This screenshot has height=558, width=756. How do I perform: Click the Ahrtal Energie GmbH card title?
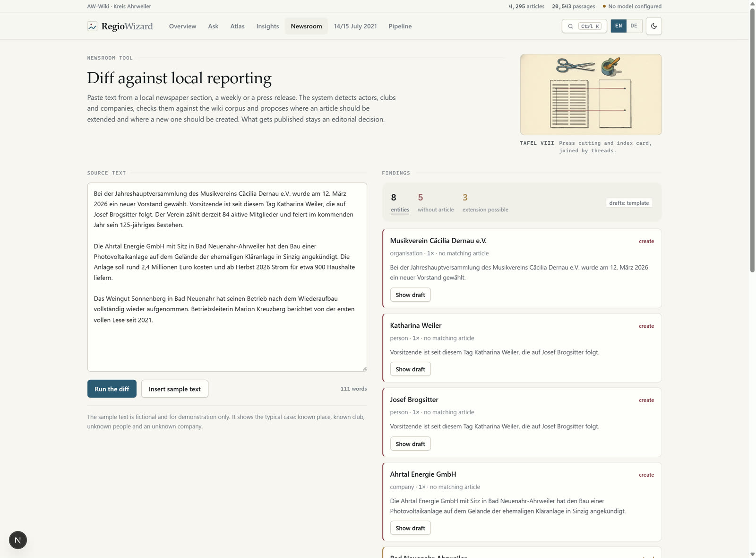click(x=423, y=474)
